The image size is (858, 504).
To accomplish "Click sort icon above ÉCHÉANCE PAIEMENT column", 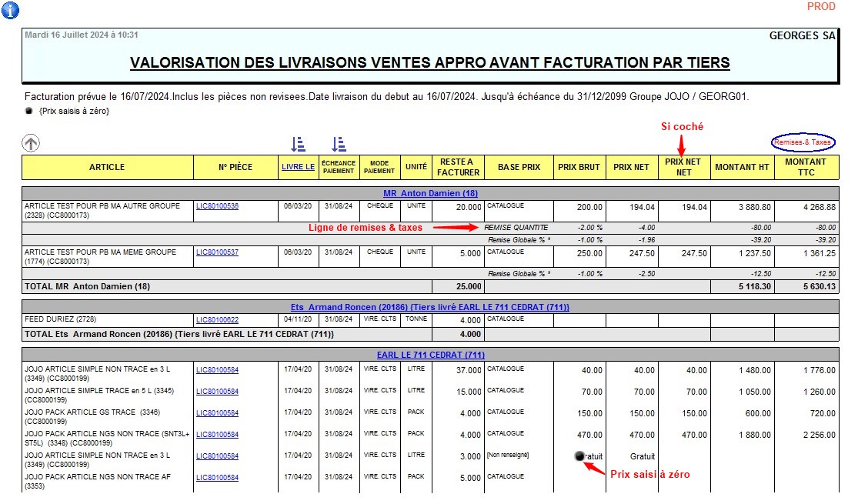I will click(339, 144).
